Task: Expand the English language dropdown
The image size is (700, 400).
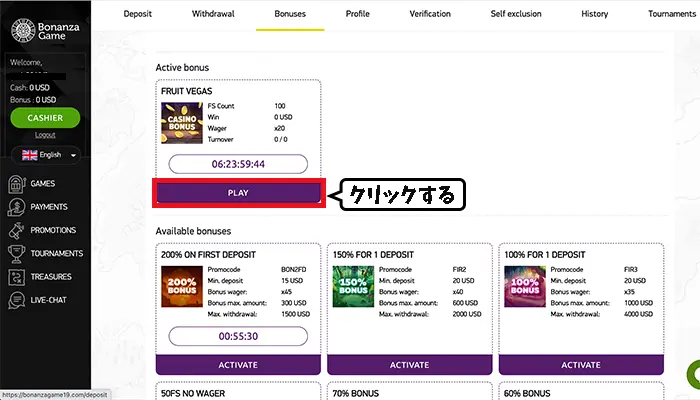Action: click(x=45, y=155)
